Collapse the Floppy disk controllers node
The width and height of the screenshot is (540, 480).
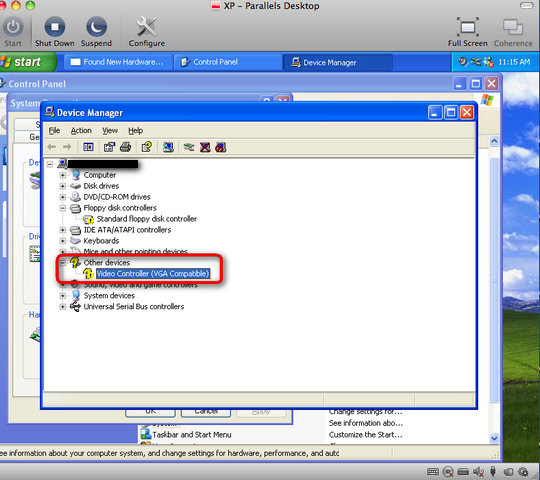tap(63, 208)
